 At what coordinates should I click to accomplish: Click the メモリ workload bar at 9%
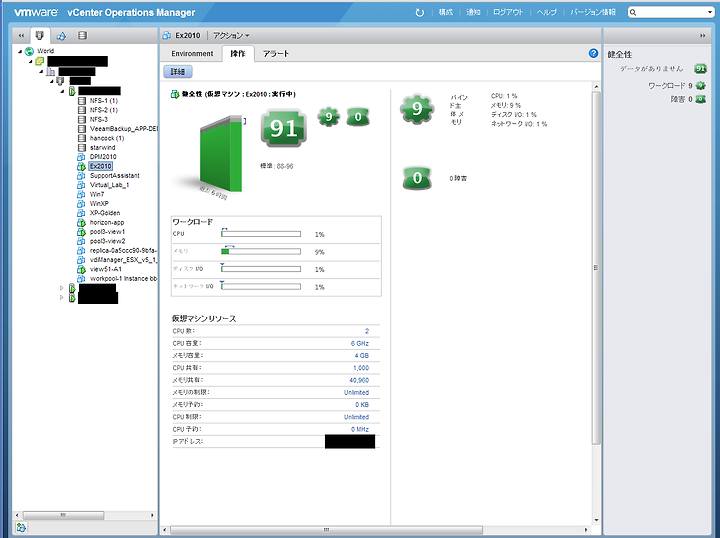pos(261,252)
